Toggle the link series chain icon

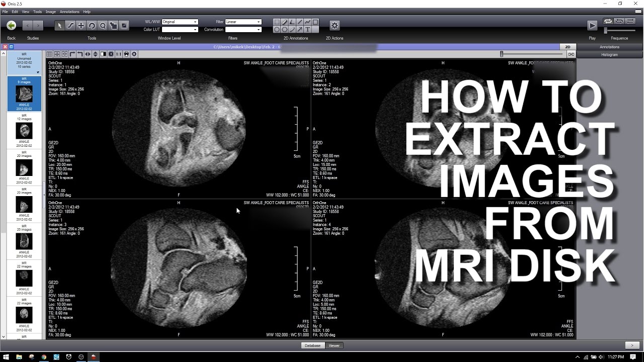tap(571, 54)
